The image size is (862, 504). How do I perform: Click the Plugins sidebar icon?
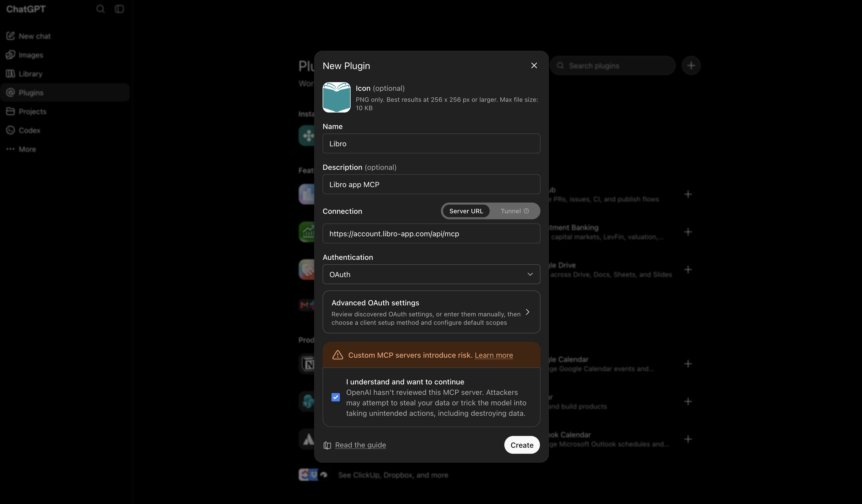click(10, 92)
